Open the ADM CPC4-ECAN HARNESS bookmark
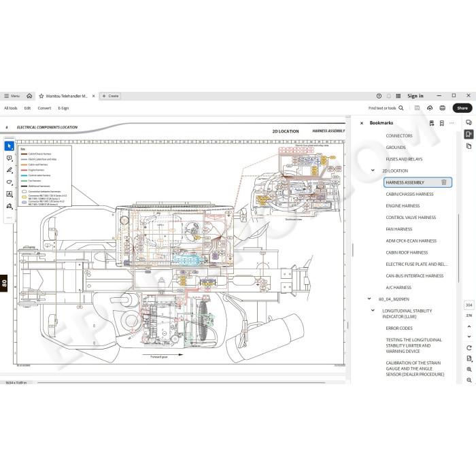Screen dimensions: 476x476 click(411, 241)
